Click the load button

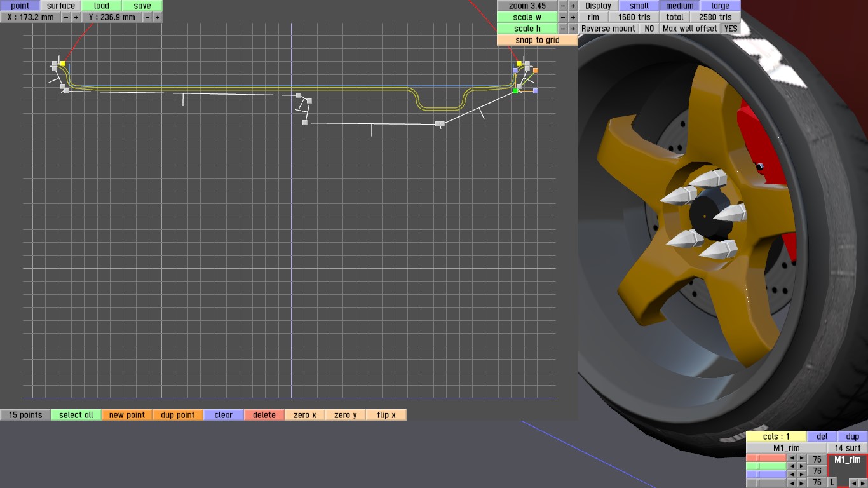point(102,6)
